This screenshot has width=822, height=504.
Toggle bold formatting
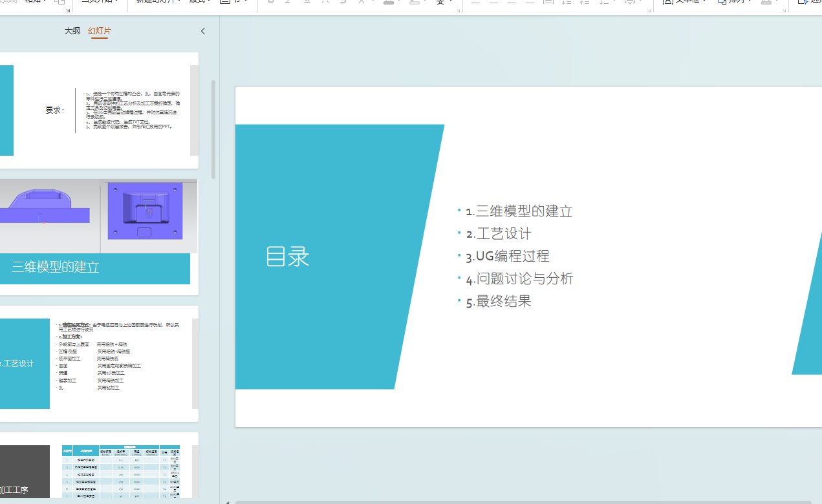[270, 3]
